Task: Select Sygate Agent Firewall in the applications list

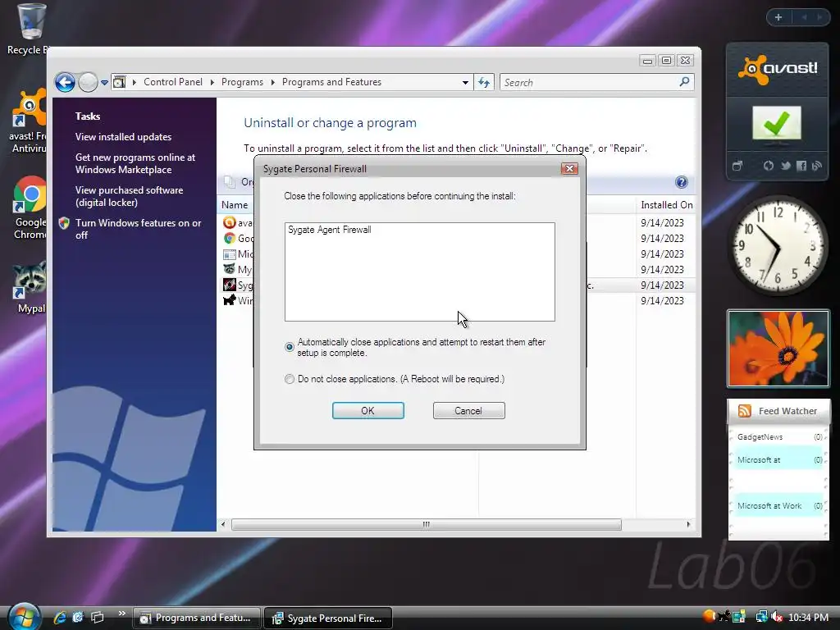Action: tap(330, 230)
